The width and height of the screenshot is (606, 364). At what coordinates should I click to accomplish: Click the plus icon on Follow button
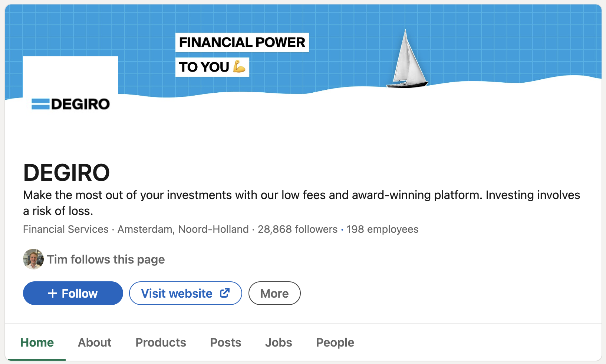(53, 293)
